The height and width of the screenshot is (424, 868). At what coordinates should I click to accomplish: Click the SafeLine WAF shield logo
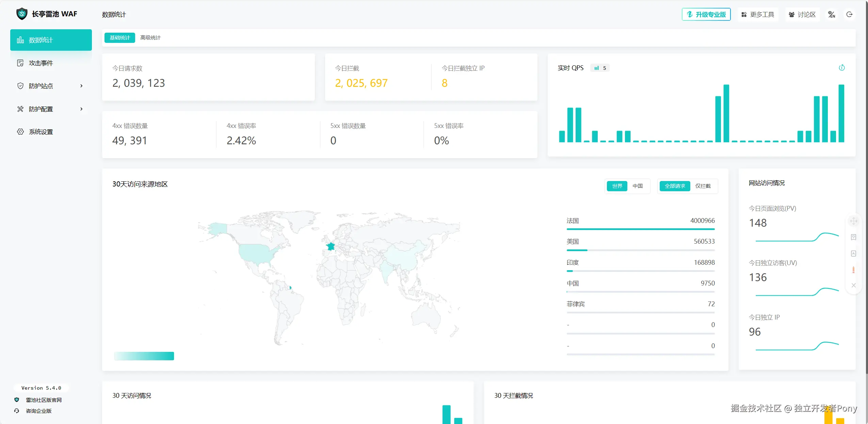click(22, 14)
